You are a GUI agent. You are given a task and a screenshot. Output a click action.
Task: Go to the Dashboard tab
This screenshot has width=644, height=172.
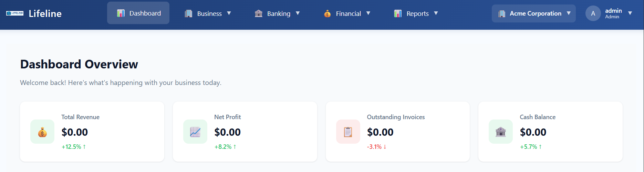pos(138,13)
